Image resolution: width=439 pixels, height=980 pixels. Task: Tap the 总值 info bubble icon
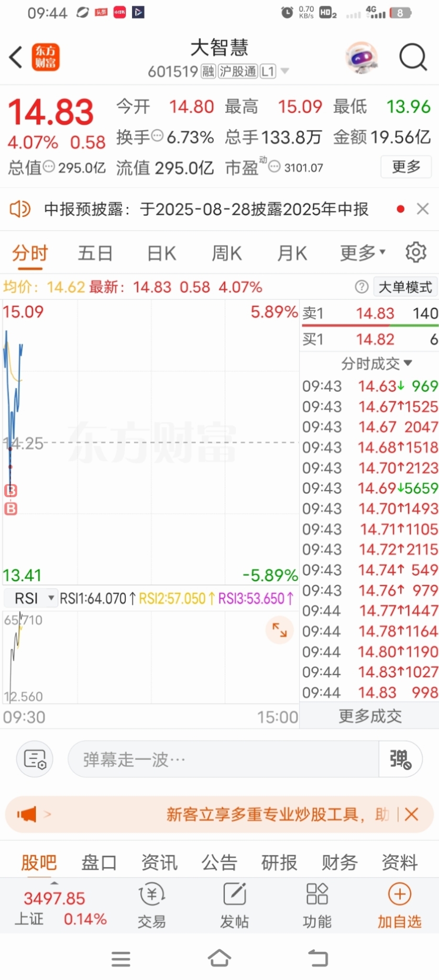point(49,167)
